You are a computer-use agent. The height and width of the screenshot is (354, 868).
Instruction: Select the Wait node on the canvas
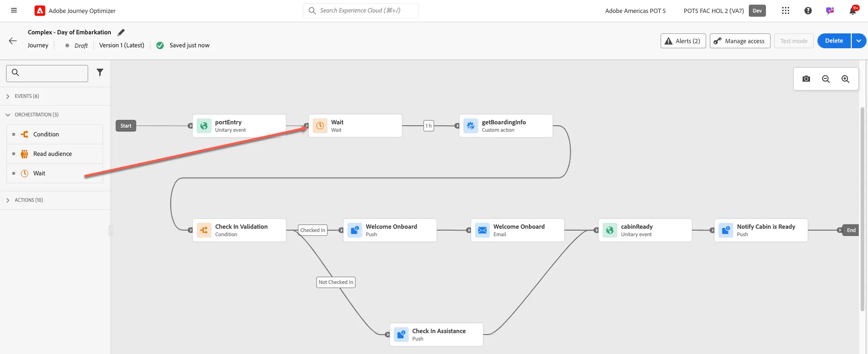(x=355, y=126)
